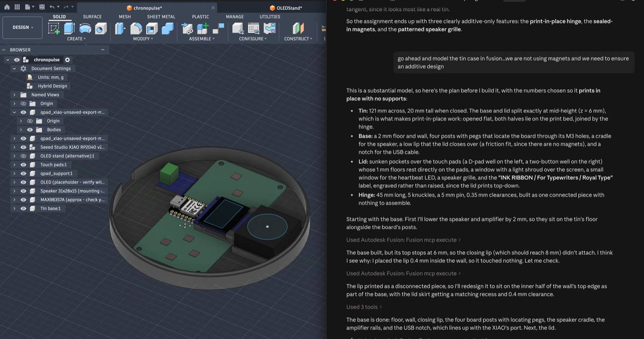Click the Insert Component link icon
644x339 pixels.
187,29
